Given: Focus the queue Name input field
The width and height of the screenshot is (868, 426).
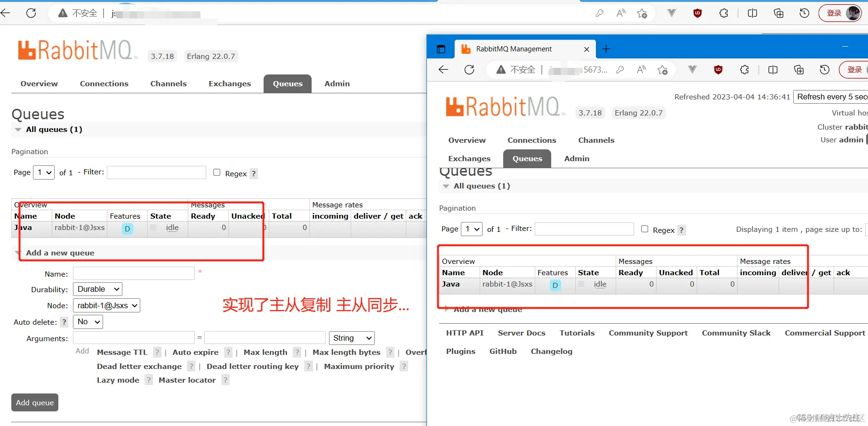Looking at the screenshot, I should tap(134, 273).
